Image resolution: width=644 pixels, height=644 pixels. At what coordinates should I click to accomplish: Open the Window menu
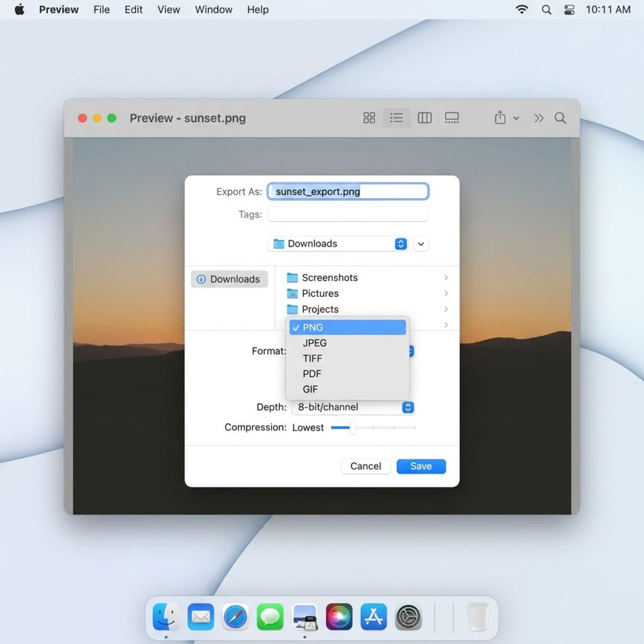click(x=213, y=9)
